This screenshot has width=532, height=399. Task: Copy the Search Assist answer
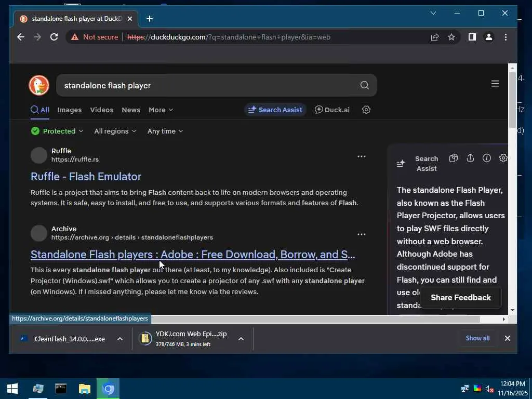(x=453, y=158)
